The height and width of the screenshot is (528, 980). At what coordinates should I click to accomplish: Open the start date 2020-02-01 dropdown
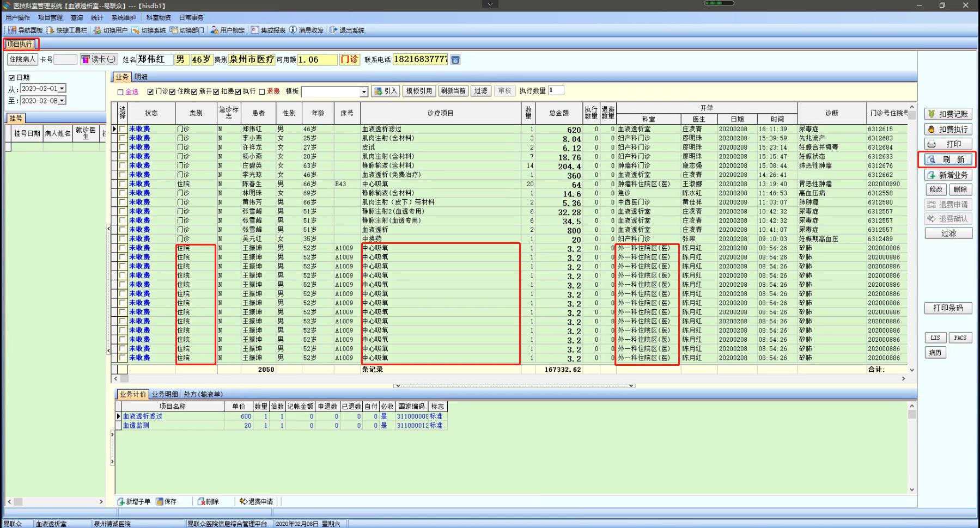62,89
